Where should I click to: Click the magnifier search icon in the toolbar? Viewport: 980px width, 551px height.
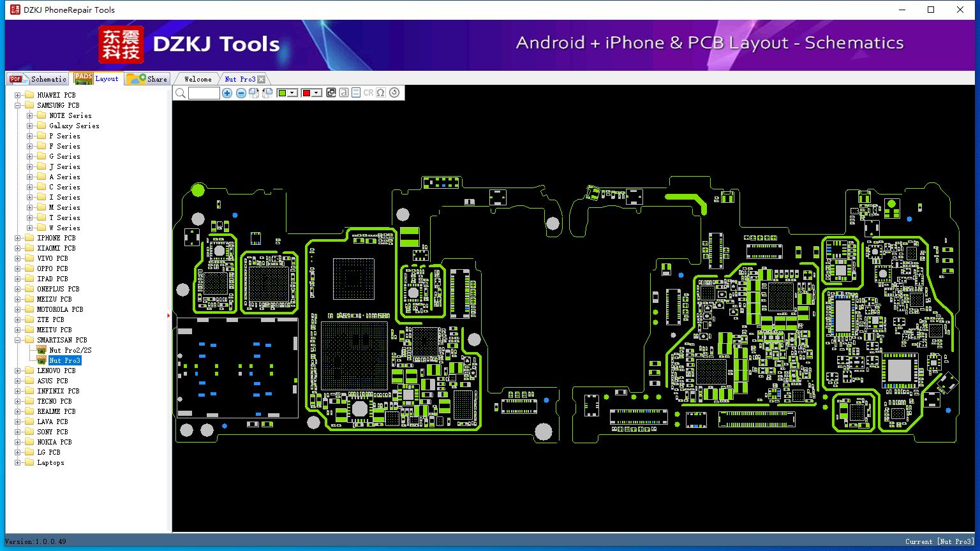(181, 93)
